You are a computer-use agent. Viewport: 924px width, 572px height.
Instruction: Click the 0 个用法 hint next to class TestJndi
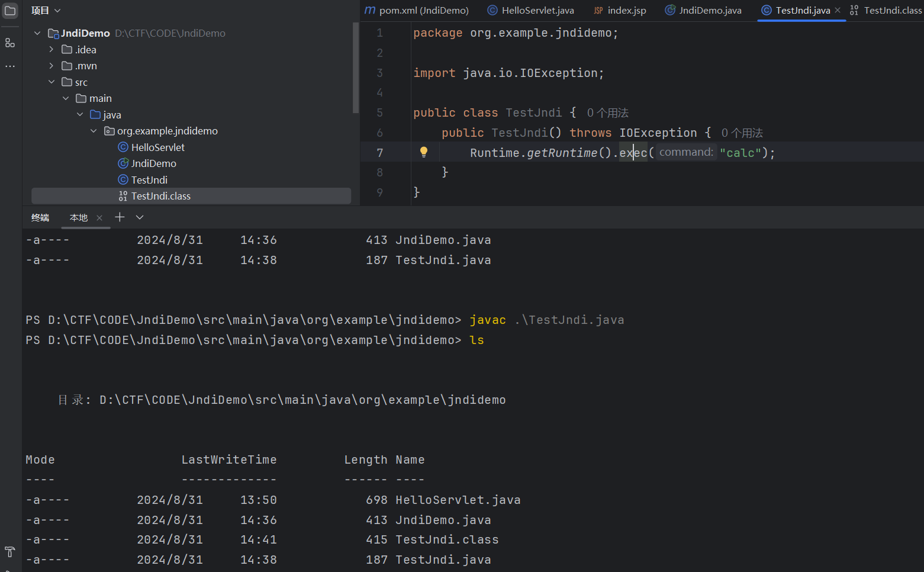[x=607, y=113]
